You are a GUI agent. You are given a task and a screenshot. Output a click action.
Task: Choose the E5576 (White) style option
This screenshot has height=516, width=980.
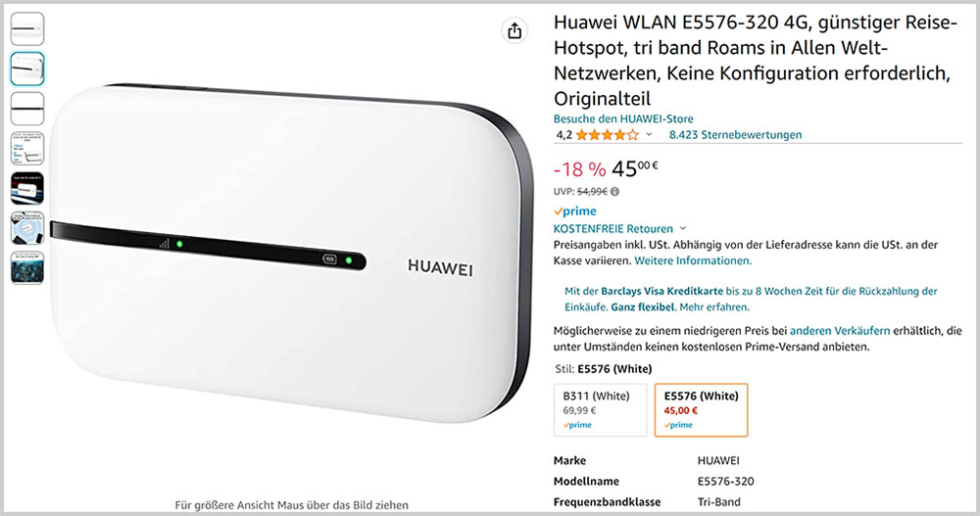[702, 410]
